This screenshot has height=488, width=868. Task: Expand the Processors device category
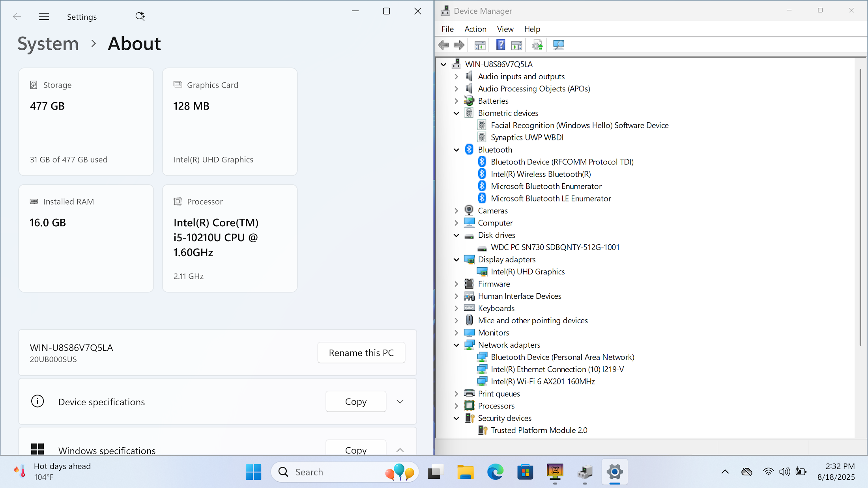456,406
